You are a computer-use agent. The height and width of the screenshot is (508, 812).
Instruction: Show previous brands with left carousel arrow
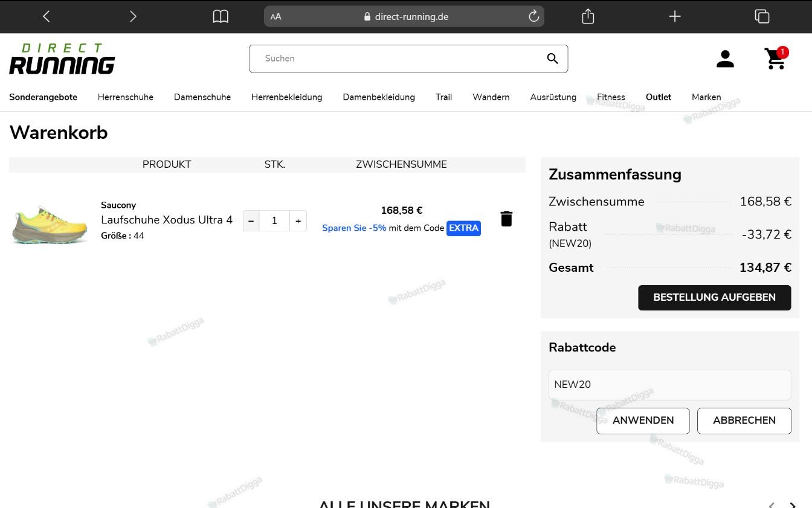click(x=772, y=505)
